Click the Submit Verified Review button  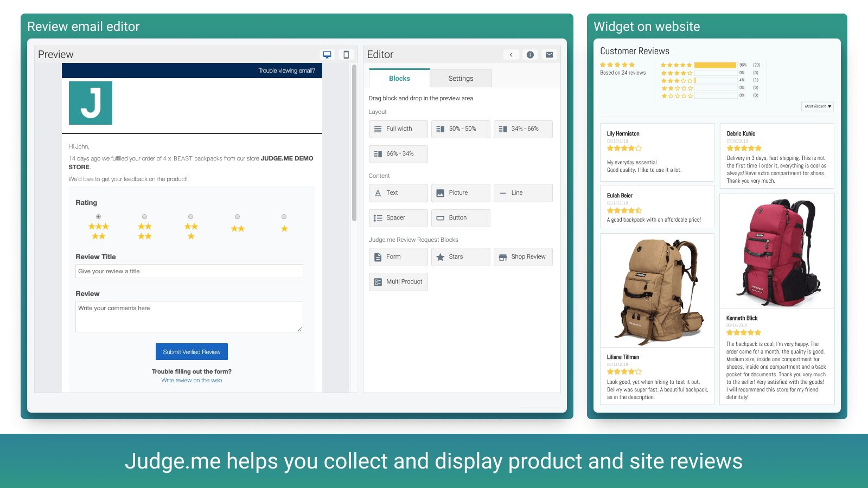pos(192,352)
